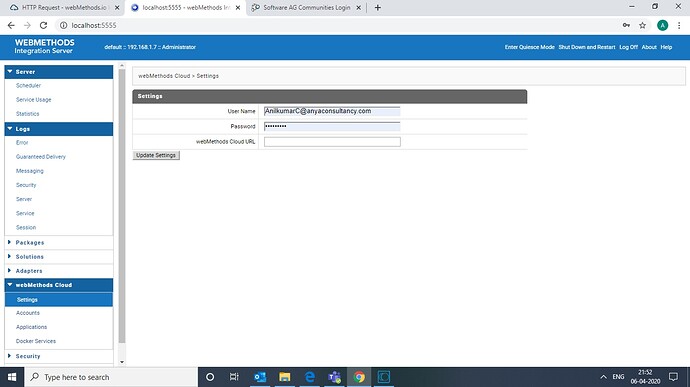Image resolution: width=690 pixels, height=387 pixels.
Task: Switch to the Software AG Communities Login tab
Action: 307,7
